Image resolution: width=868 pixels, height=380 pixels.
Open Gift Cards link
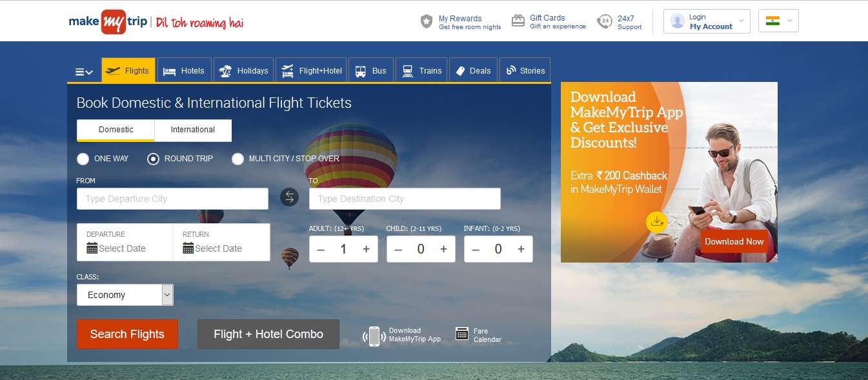[x=558, y=22]
